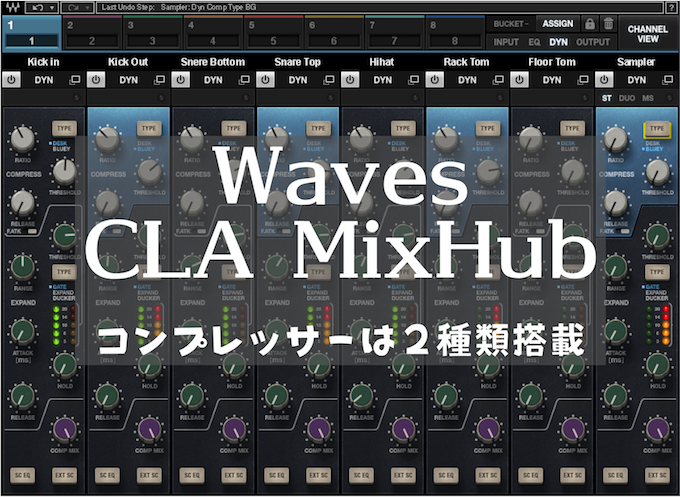This screenshot has width=680, height=497.
Task: Click the Kick in RANGE knob
Action: click(x=23, y=267)
